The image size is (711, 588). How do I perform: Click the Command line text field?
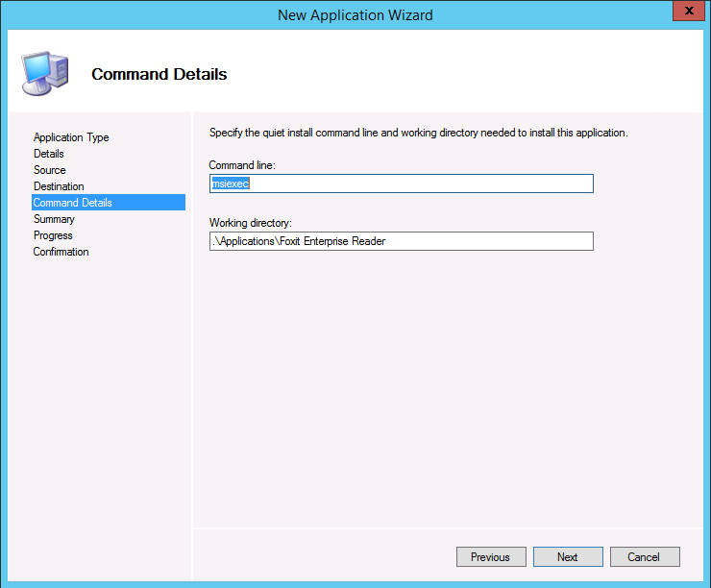point(401,184)
